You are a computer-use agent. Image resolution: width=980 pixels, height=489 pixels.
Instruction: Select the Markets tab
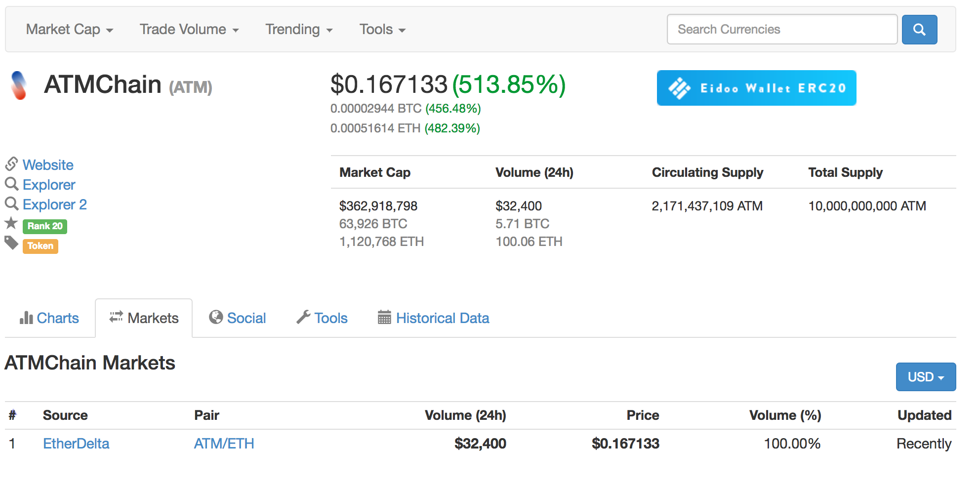144,318
